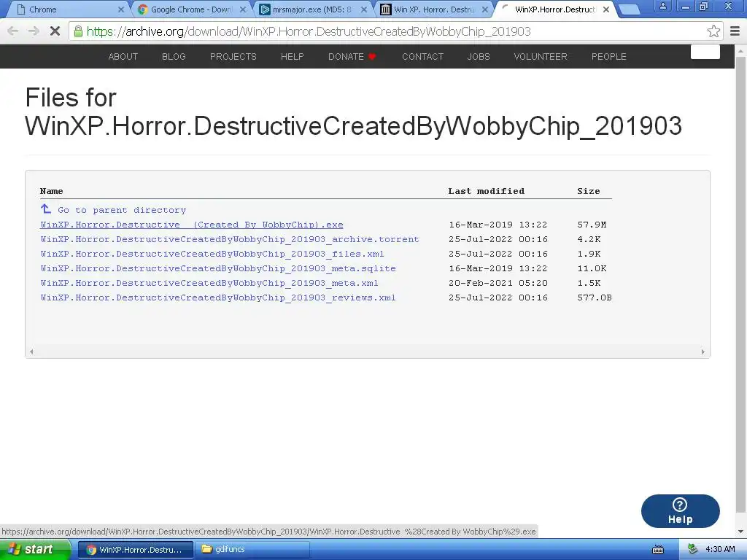The image size is (747, 560).
Task: Switch to 'Win XP. Horror. Destru' tab
Action: [x=433, y=9]
